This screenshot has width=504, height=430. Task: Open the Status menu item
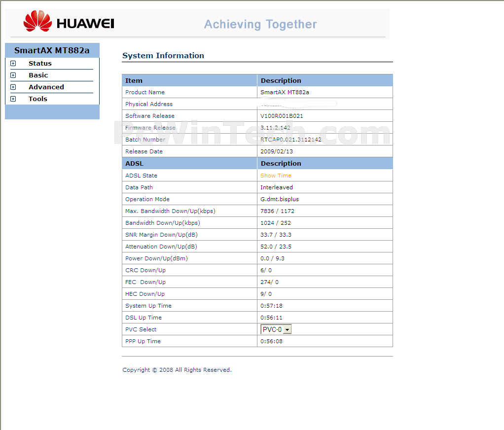[40, 63]
